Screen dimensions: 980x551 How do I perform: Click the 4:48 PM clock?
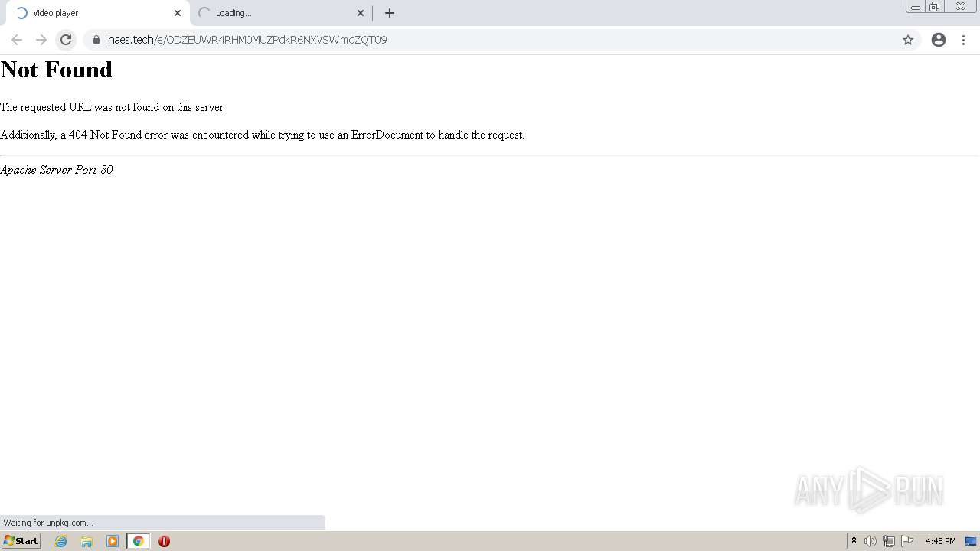[940, 541]
